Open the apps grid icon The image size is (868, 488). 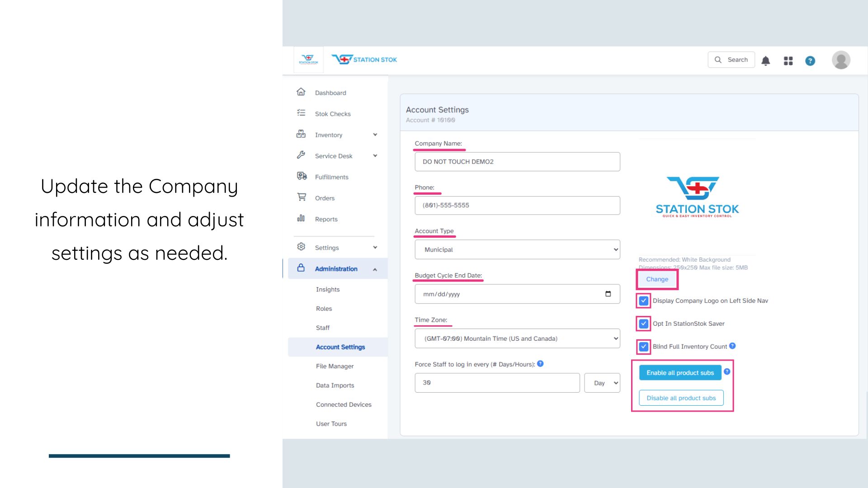pyautogui.click(x=788, y=61)
